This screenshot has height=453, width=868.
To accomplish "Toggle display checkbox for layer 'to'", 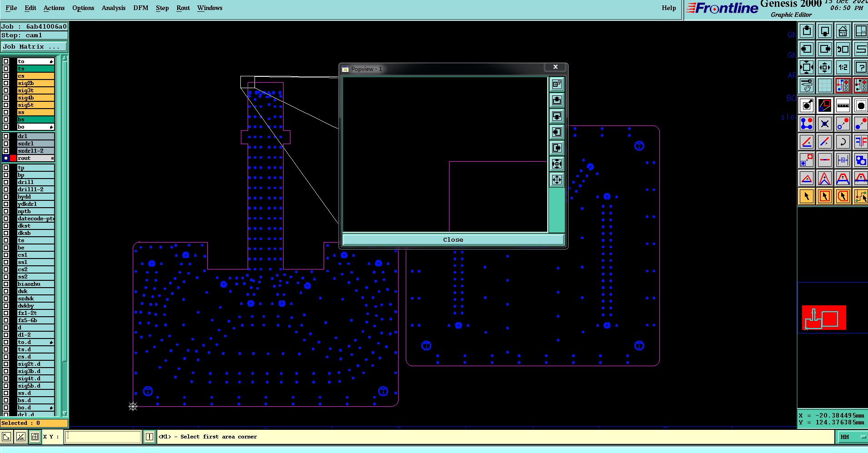I will 6,61.
